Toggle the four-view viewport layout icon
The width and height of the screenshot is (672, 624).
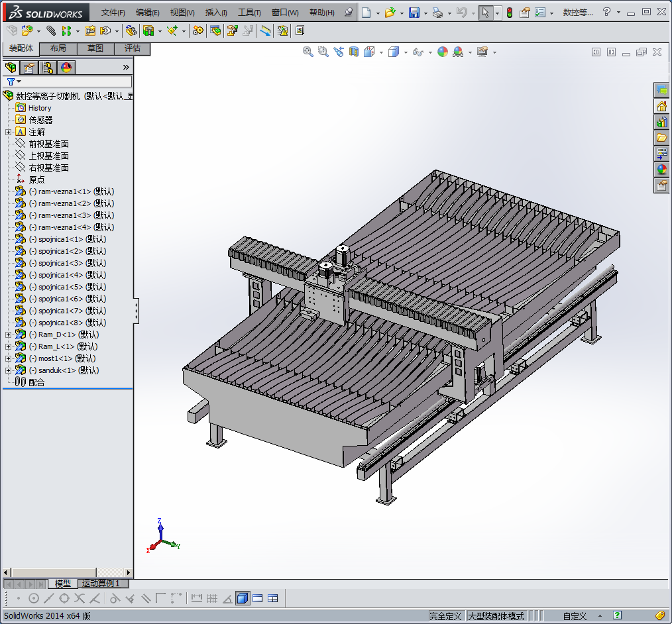272,598
